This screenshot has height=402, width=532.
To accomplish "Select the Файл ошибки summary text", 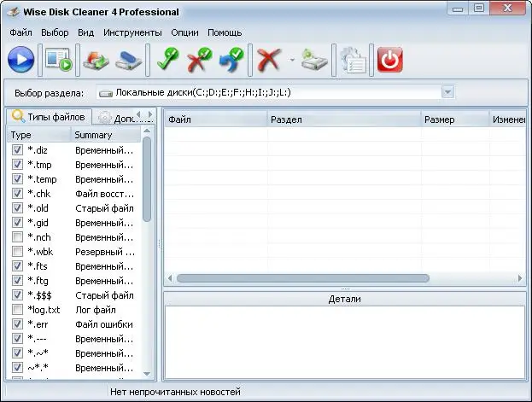I will click(x=104, y=324).
